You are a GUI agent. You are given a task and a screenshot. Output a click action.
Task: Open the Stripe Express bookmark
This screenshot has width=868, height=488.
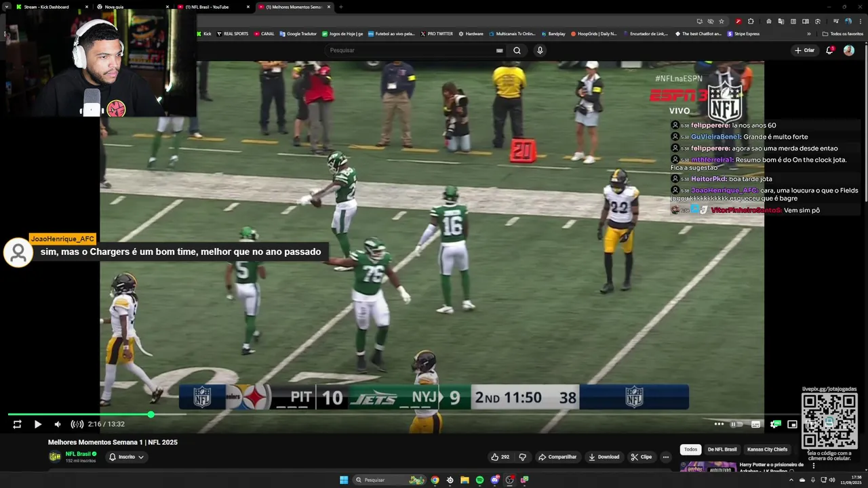click(x=743, y=33)
